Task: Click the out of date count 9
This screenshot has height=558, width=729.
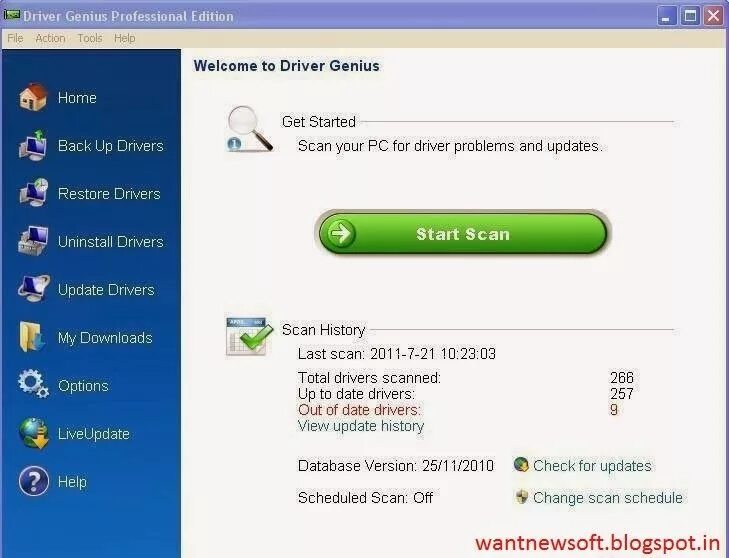Action: [614, 410]
